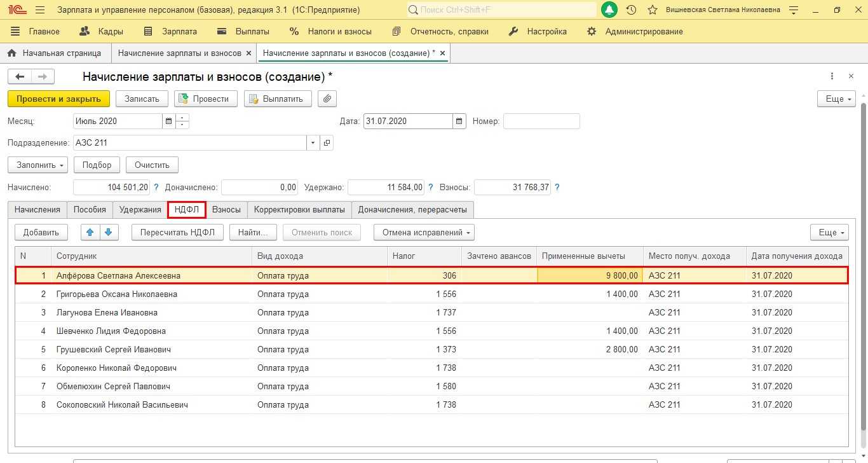Open the Кадры section

pyautogui.click(x=101, y=31)
